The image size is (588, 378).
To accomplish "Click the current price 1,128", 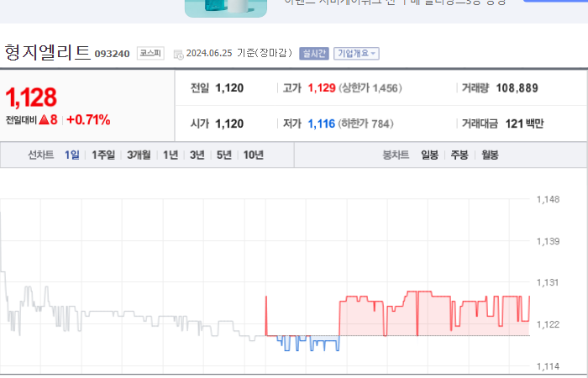I will [x=31, y=97].
